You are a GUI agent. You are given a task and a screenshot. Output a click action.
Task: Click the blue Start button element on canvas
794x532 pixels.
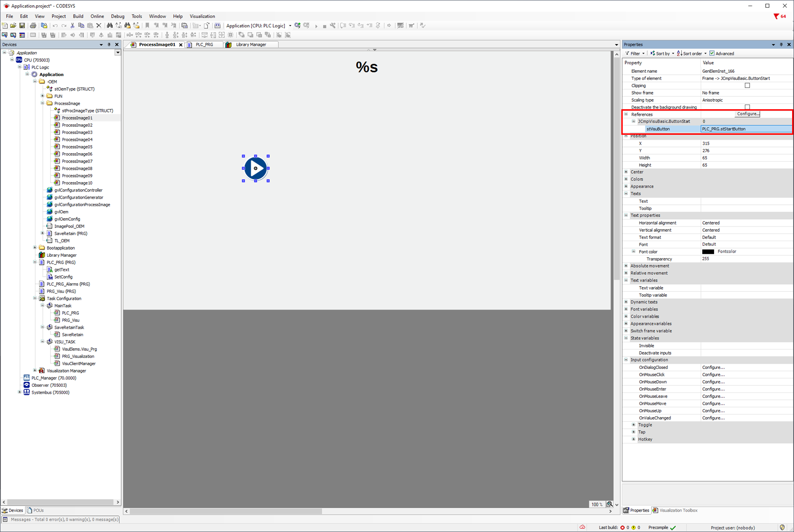(x=256, y=168)
